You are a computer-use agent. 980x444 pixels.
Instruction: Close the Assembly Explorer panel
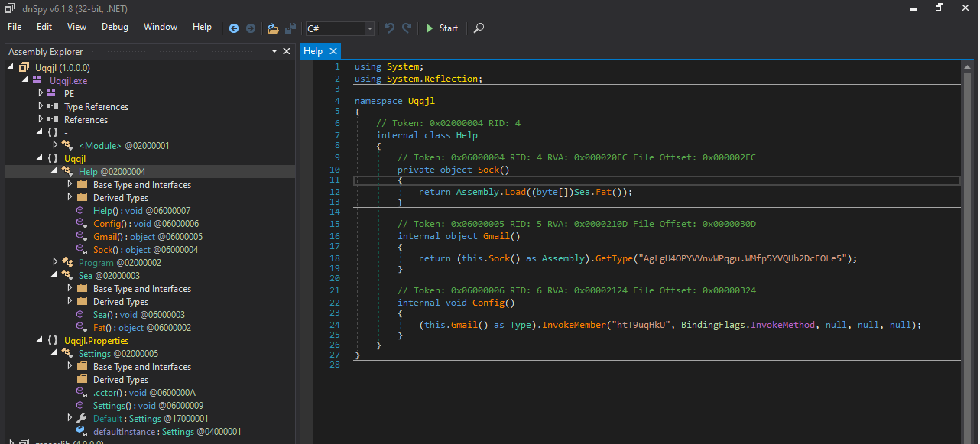(287, 51)
